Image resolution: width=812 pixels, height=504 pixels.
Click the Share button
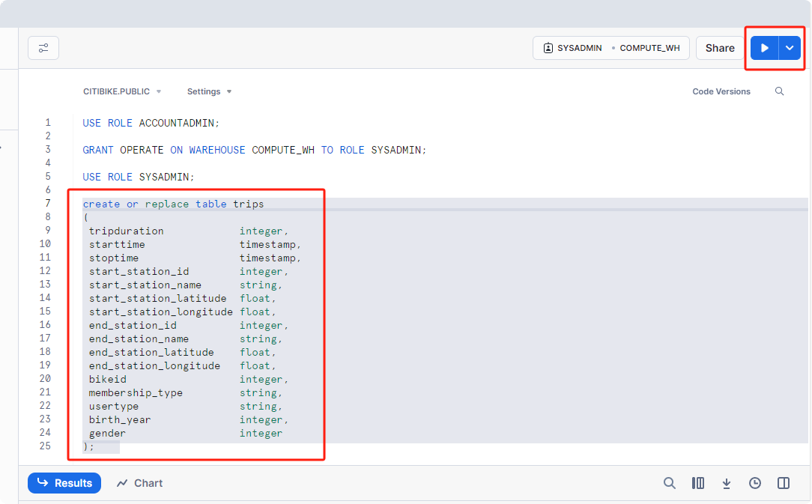[719, 48]
